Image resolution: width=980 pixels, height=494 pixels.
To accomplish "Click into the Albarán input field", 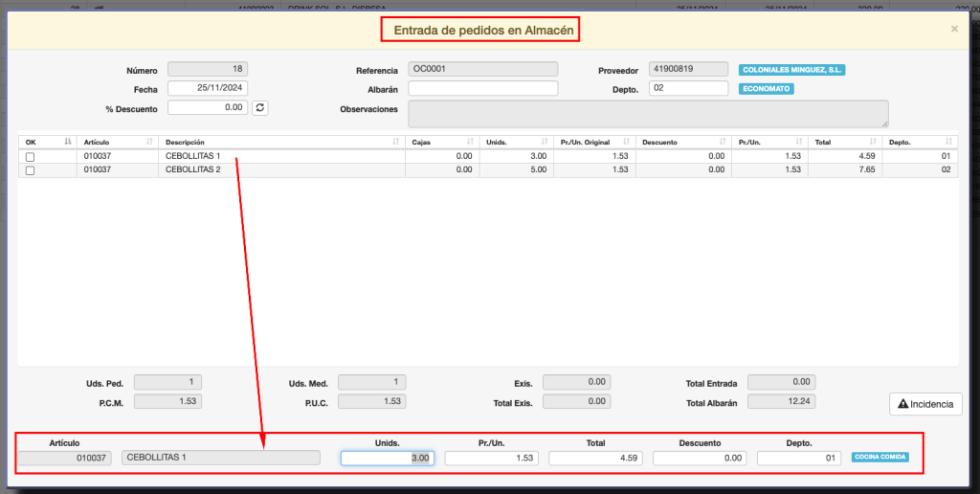I will coord(482,88).
